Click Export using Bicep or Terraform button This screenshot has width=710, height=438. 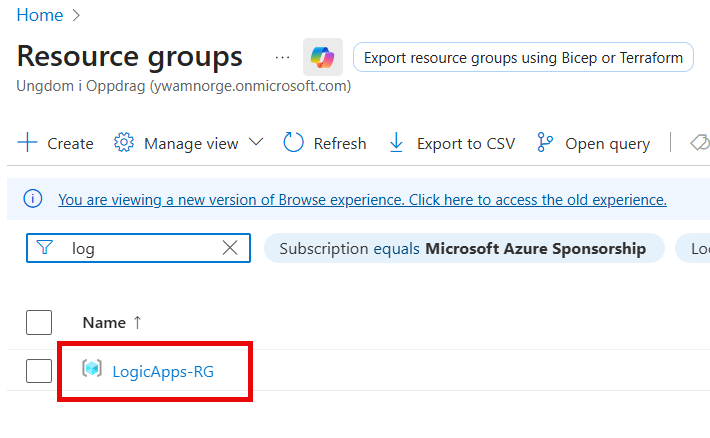(523, 58)
